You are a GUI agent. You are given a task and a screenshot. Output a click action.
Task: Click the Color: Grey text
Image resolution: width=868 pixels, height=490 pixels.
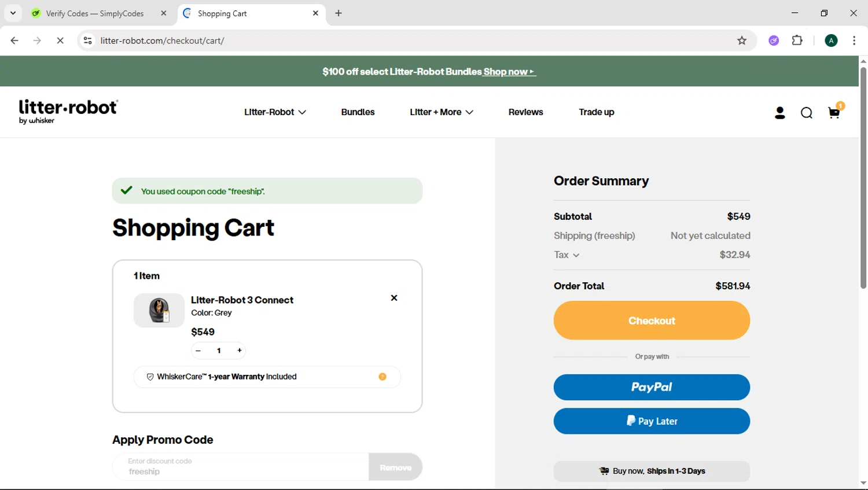tap(211, 313)
